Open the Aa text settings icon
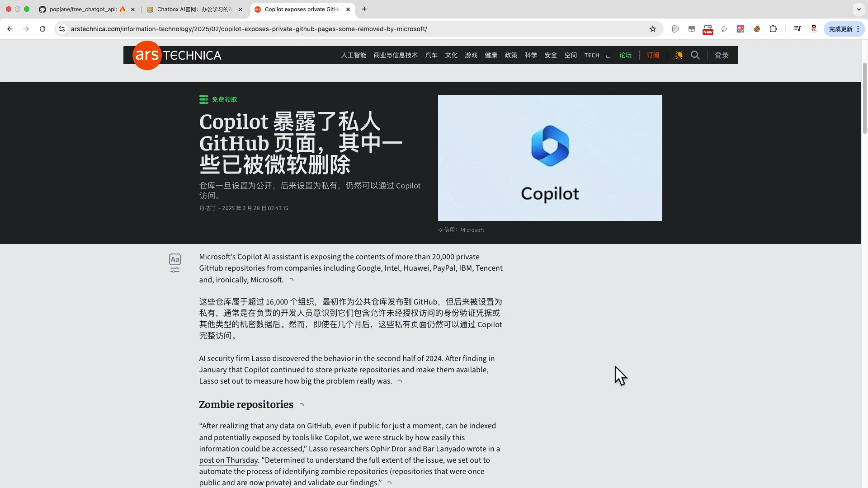868x488 pixels. point(175,259)
